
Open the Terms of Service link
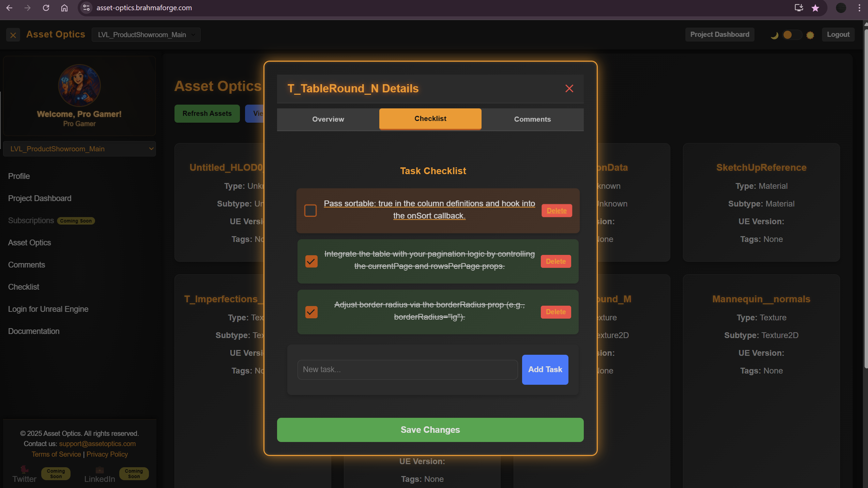coord(56,454)
